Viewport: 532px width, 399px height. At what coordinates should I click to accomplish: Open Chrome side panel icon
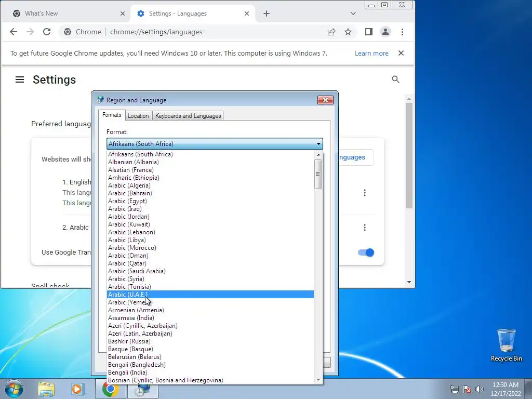(369, 32)
